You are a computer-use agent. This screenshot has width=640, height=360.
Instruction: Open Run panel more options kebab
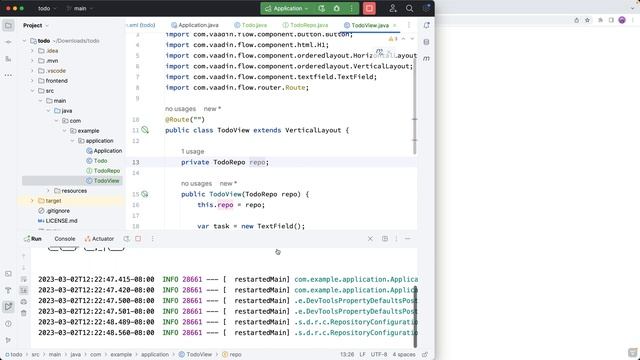point(153,238)
